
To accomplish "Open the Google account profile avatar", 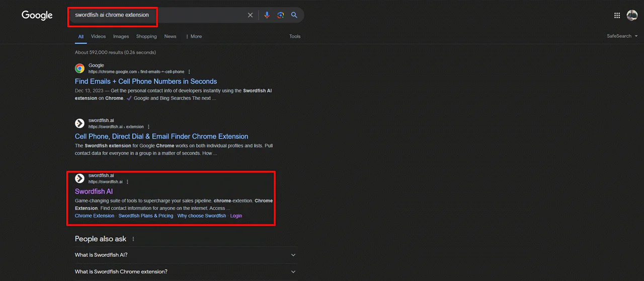I will click(x=632, y=15).
